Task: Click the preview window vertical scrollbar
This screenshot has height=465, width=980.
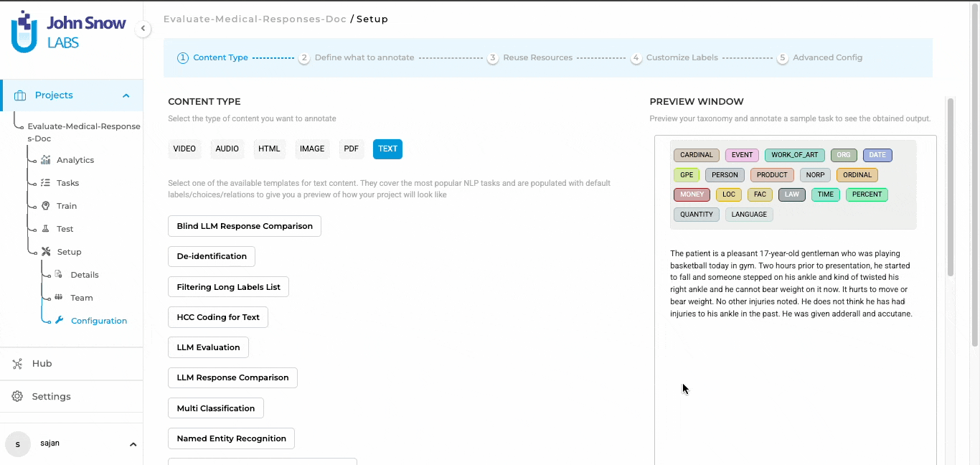Action: [951, 187]
